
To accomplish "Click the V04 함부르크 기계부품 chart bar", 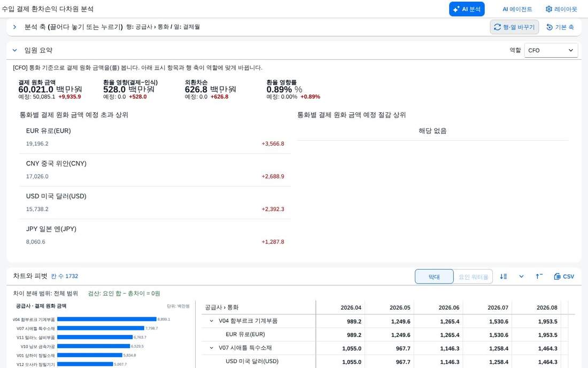I will 107,319.
